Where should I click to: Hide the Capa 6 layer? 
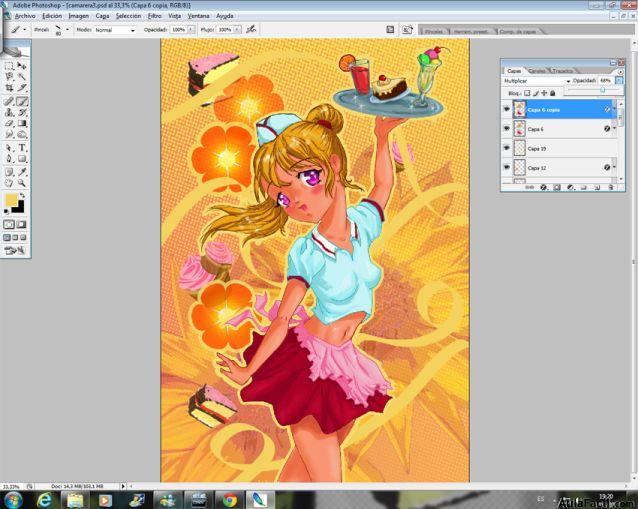click(x=507, y=129)
